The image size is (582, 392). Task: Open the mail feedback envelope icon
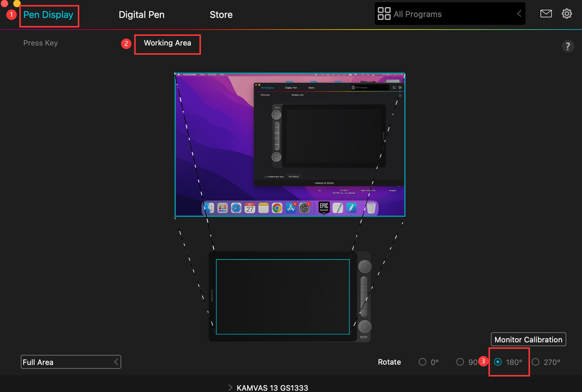[x=546, y=13]
